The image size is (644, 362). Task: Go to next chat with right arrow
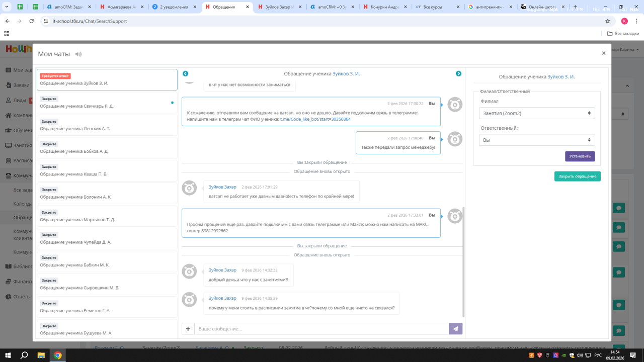[x=458, y=74]
